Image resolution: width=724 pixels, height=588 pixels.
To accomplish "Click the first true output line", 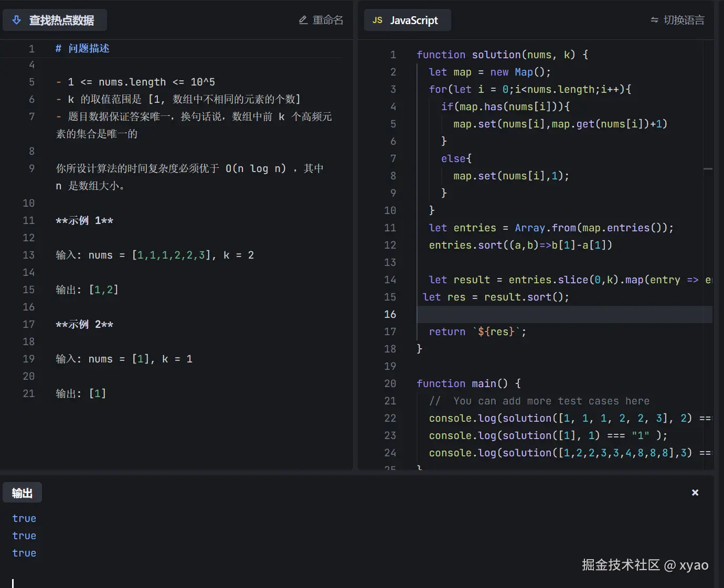I will [x=24, y=518].
